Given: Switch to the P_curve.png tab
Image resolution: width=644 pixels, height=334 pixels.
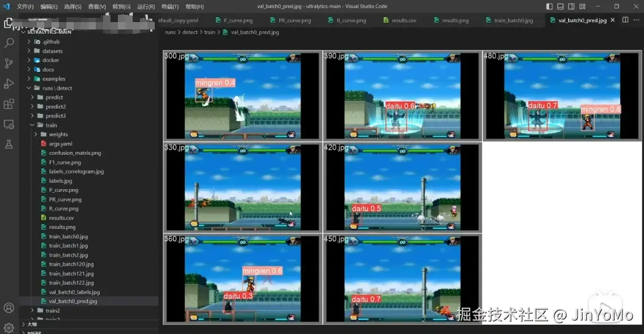Looking at the screenshot, I should [x=235, y=20].
